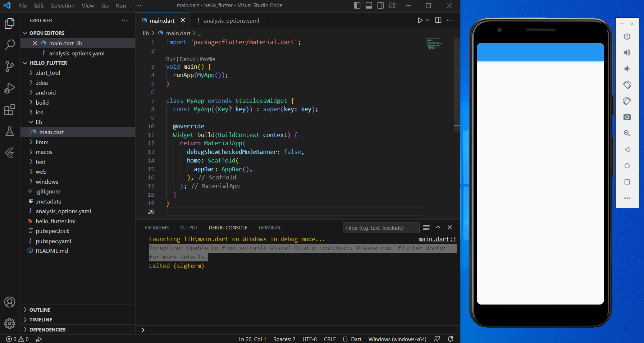Raise emulator volume
Viewport: 644px width, 343px height.
point(627,52)
